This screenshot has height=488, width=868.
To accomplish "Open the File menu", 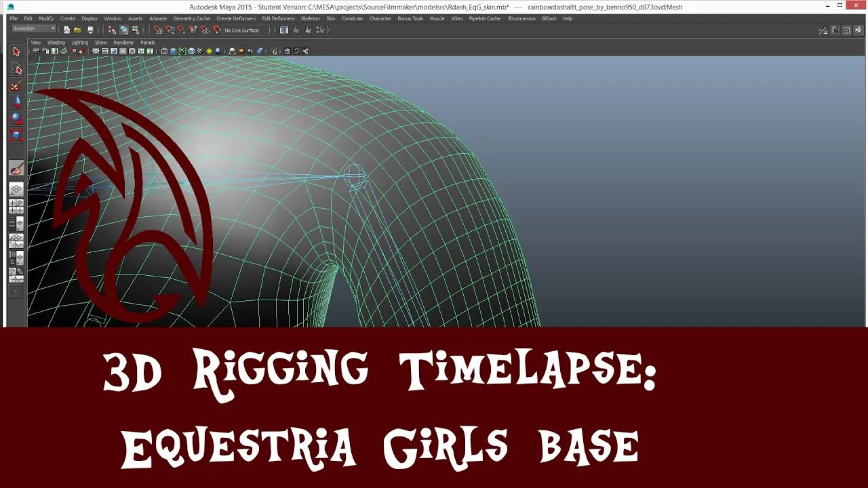I will coord(14,18).
